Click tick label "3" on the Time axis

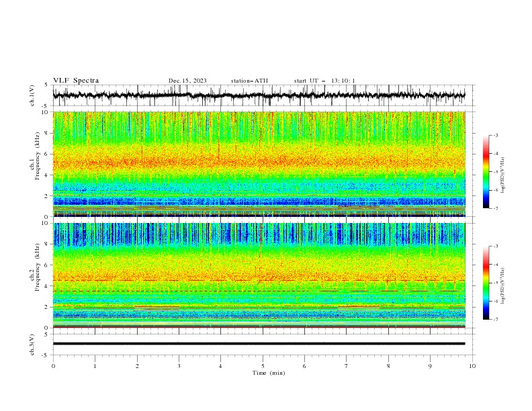pos(179,366)
